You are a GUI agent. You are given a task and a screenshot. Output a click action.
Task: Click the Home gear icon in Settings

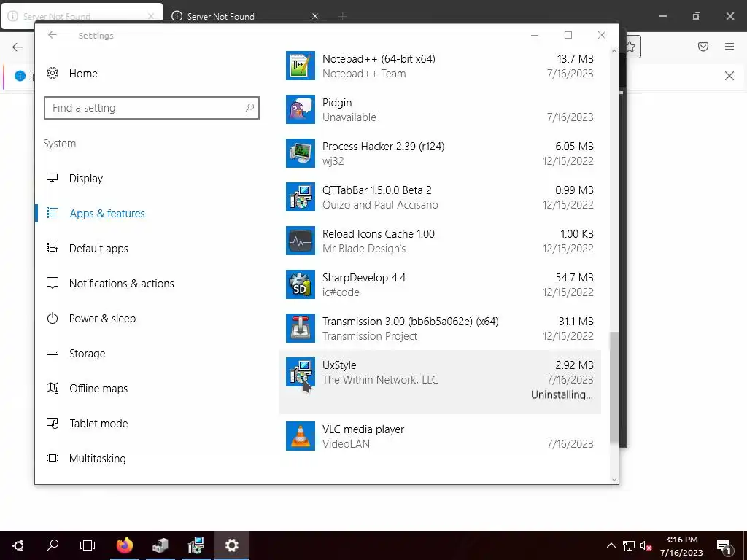point(53,74)
